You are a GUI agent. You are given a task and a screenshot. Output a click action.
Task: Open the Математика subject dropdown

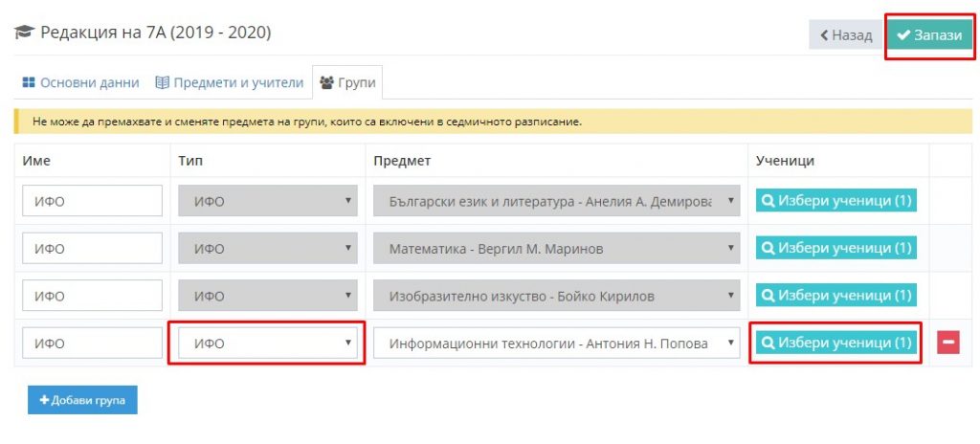[x=557, y=249]
